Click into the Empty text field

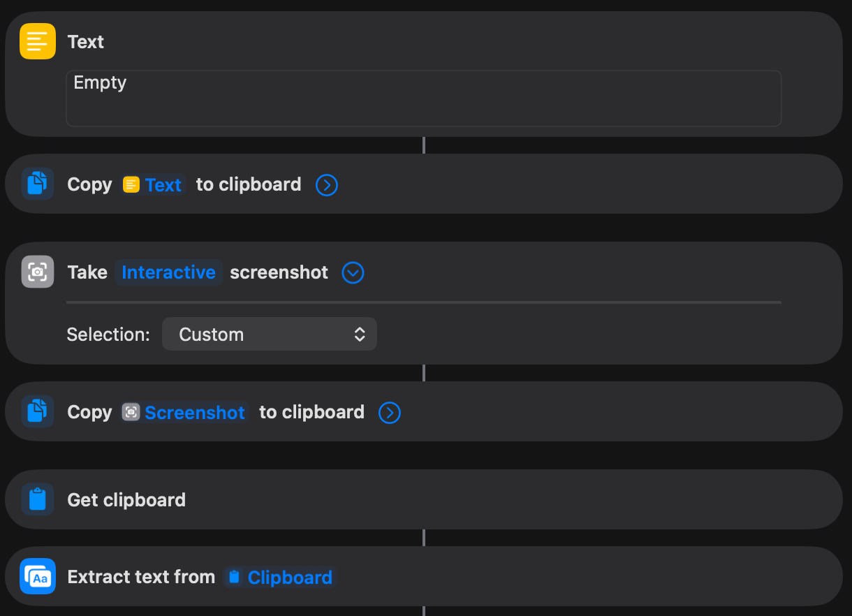[423, 98]
